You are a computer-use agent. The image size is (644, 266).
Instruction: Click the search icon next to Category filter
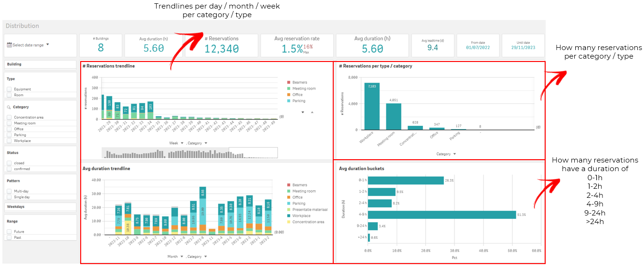[x=9, y=107]
